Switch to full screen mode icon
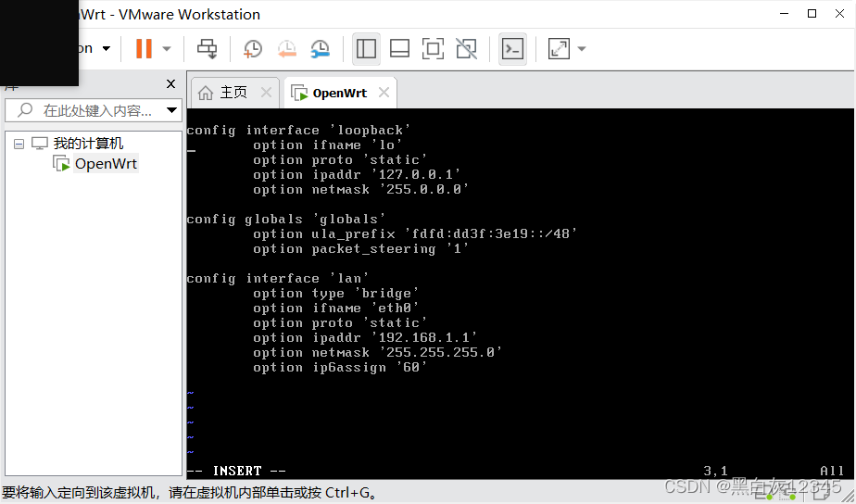This screenshot has width=856, height=504. [433, 48]
